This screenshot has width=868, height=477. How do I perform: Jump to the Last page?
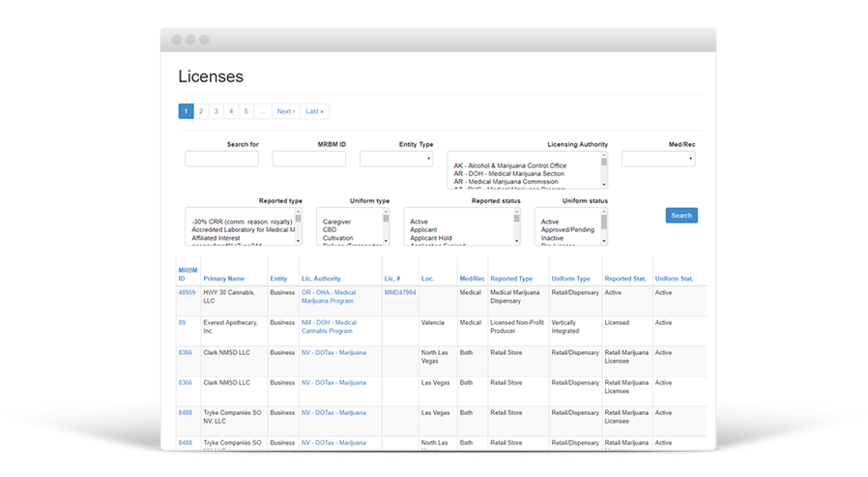tap(315, 111)
